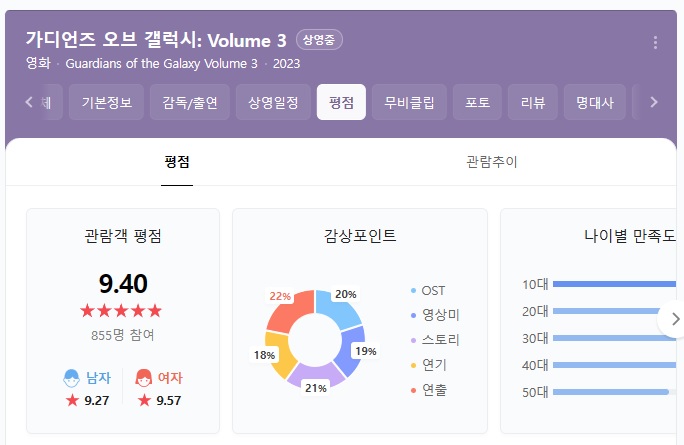Click the 연기 legend entry
684x445 pixels.
[x=428, y=365]
